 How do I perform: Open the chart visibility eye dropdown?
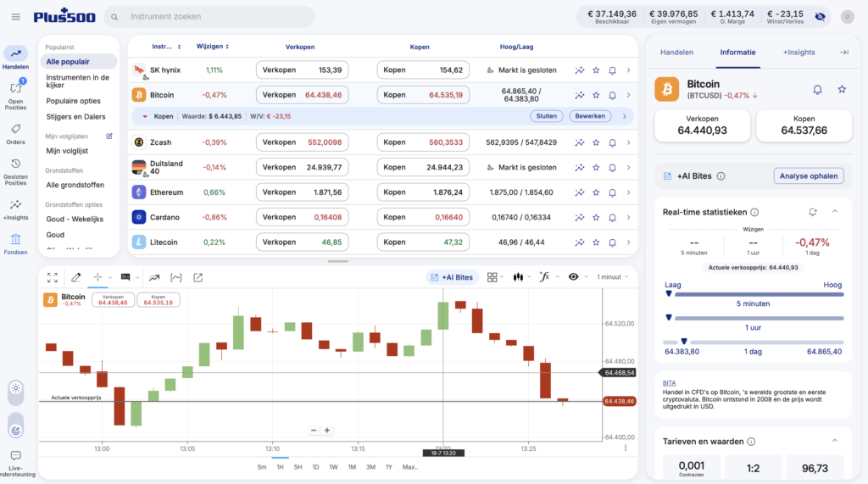pos(577,277)
